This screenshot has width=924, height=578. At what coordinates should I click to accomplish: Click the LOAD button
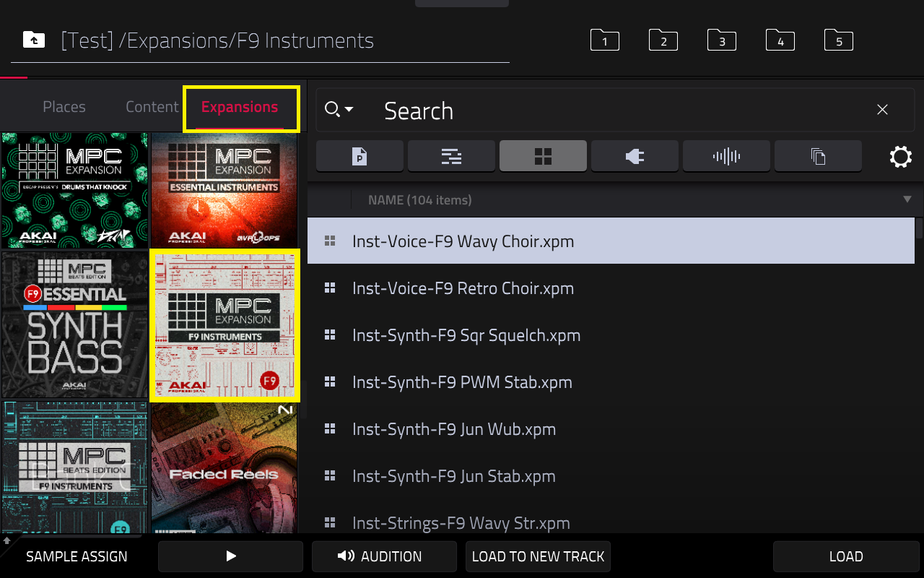(x=845, y=556)
